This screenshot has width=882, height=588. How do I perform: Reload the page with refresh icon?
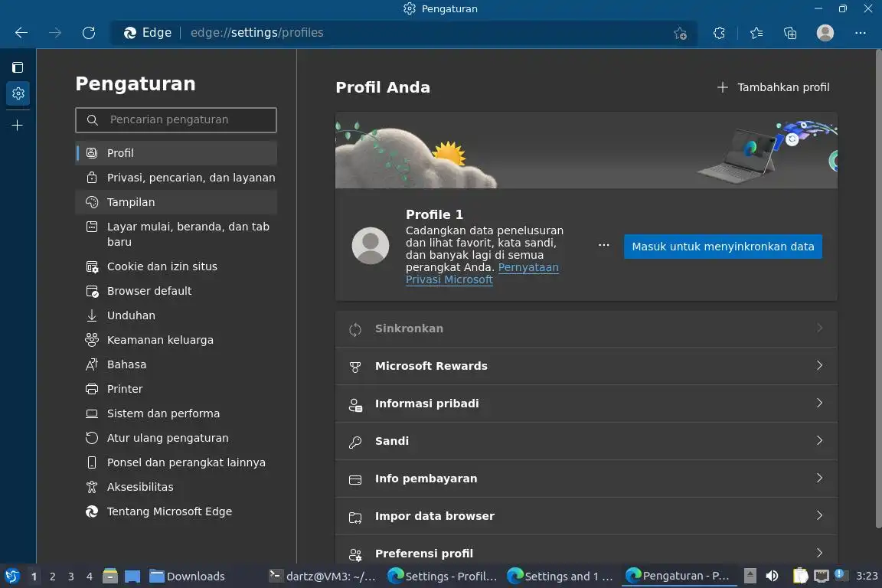point(89,33)
